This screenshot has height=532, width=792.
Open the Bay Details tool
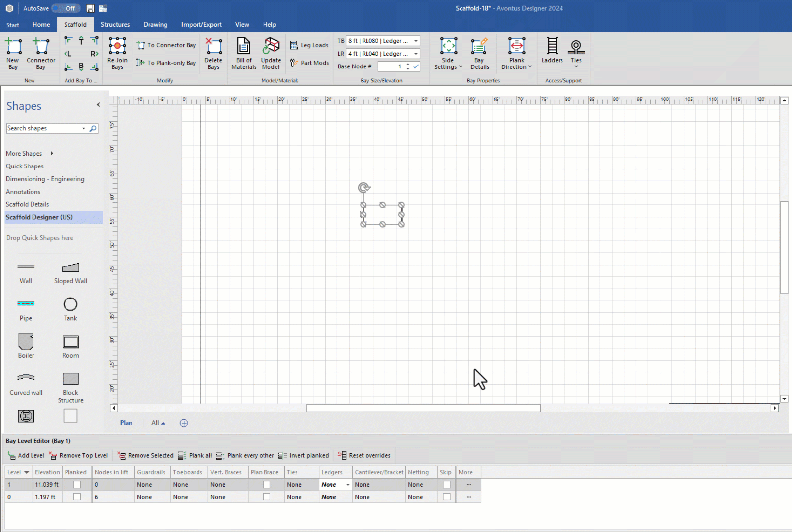pos(479,47)
